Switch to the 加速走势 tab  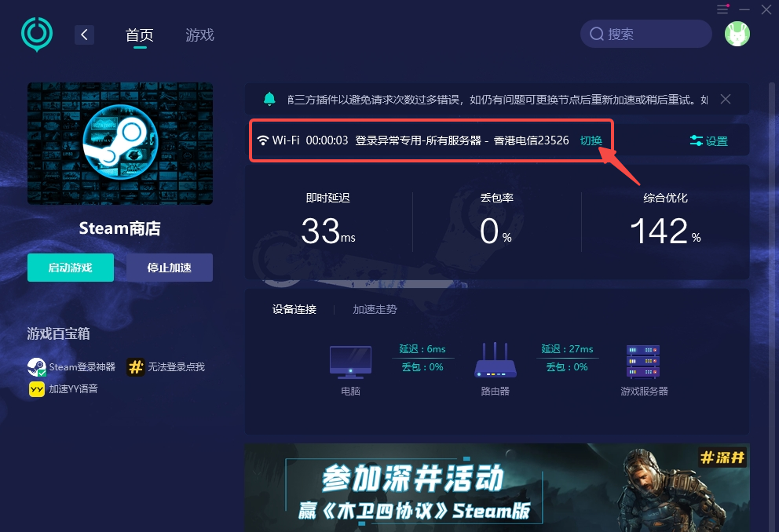375,310
